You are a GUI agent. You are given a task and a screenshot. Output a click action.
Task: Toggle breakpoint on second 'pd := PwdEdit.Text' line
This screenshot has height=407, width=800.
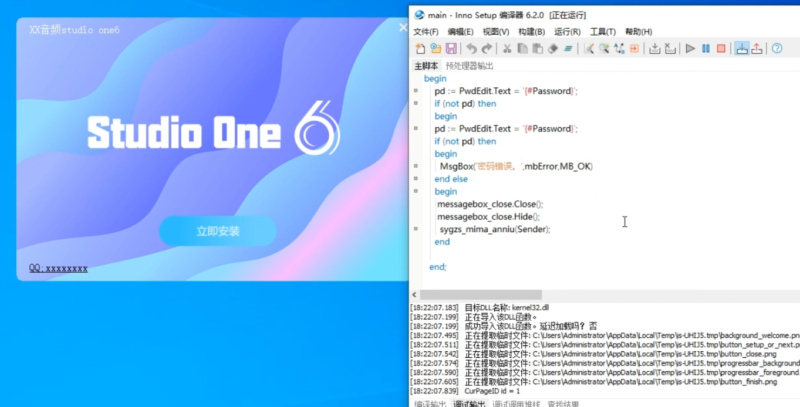(x=416, y=129)
